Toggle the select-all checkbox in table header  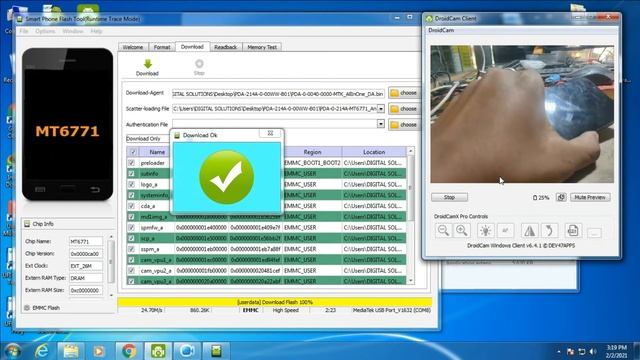click(x=133, y=152)
